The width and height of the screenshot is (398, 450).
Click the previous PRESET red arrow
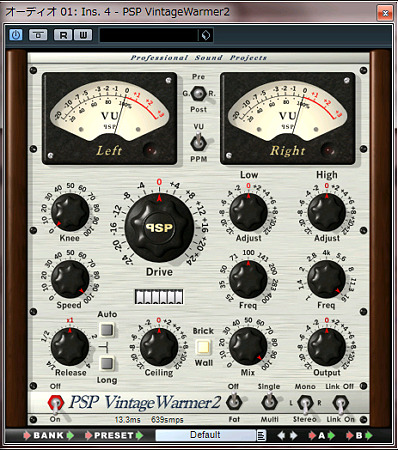pyautogui.click(x=88, y=435)
